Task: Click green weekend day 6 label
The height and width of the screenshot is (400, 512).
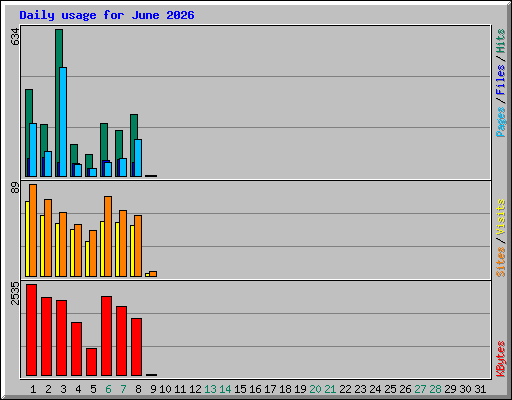Action: (108, 389)
